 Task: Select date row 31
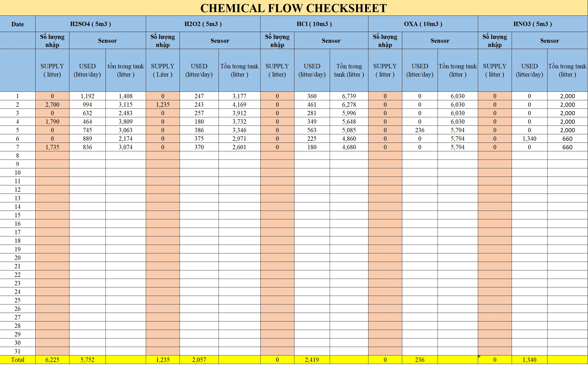[18, 351]
